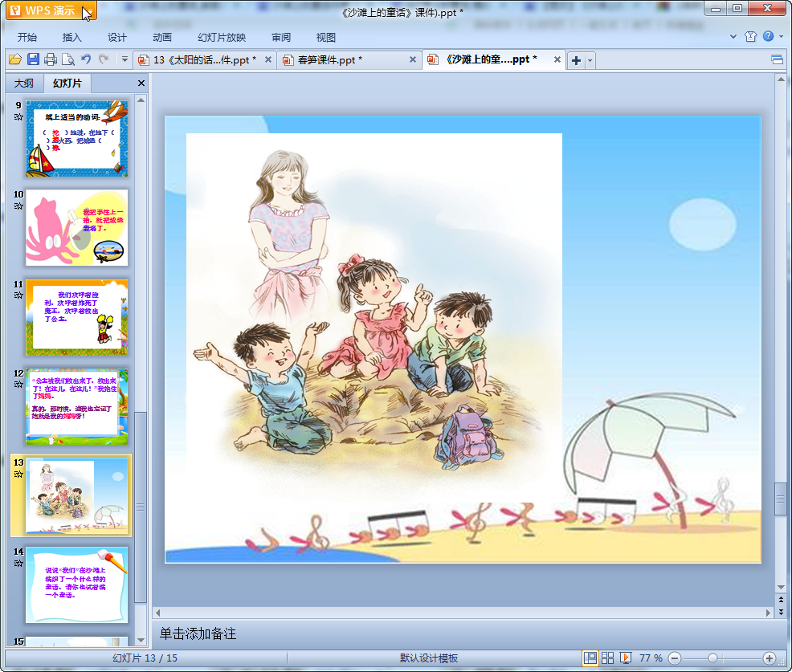The width and height of the screenshot is (792, 672).
Task: Collapse the ribbon using the chevron arrow
Action: pos(733,37)
